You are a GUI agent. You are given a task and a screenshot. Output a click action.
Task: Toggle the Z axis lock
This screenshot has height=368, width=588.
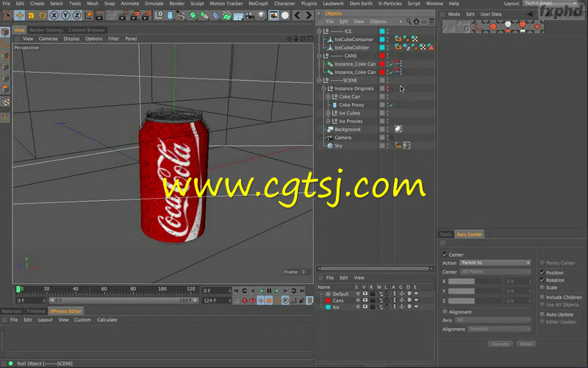(76, 15)
